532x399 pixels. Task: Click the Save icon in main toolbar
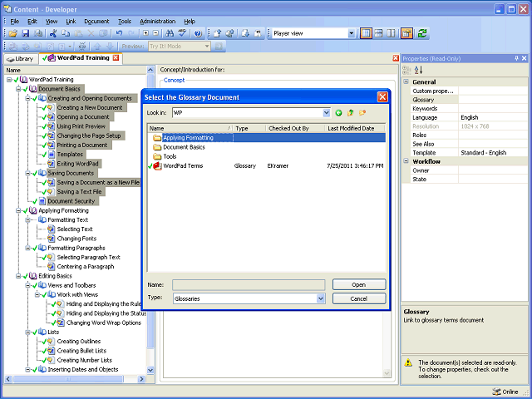26,33
